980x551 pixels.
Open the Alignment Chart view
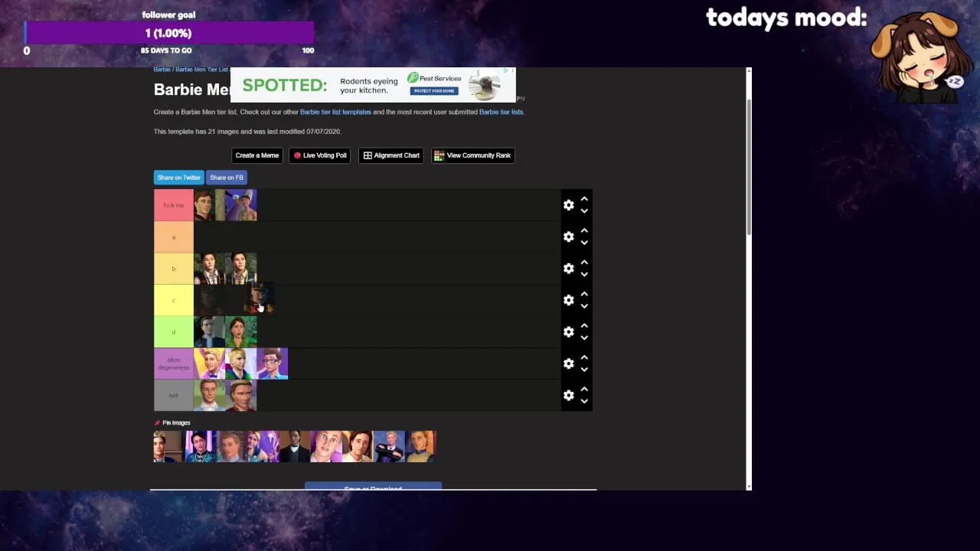pyautogui.click(x=391, y=155)
